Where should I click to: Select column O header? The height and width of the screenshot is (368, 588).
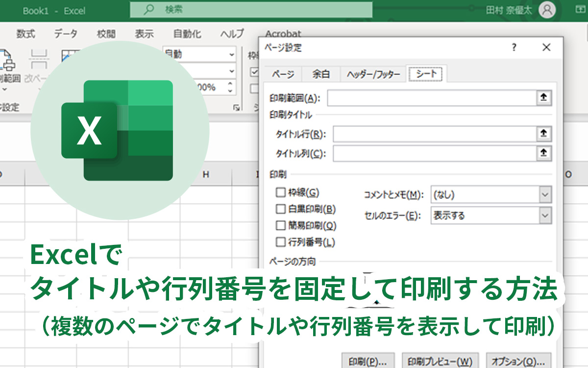pos(569,175)
